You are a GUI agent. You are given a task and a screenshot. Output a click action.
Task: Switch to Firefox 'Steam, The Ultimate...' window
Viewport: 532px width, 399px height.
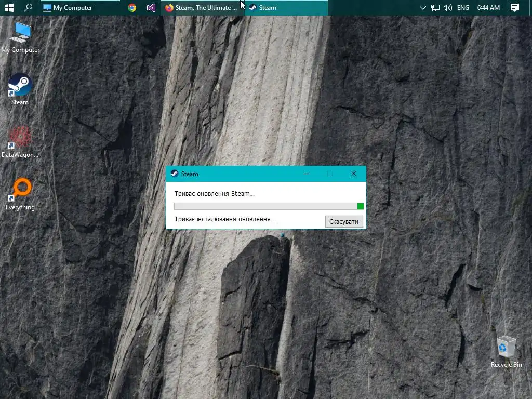click(x=202, y=7)
